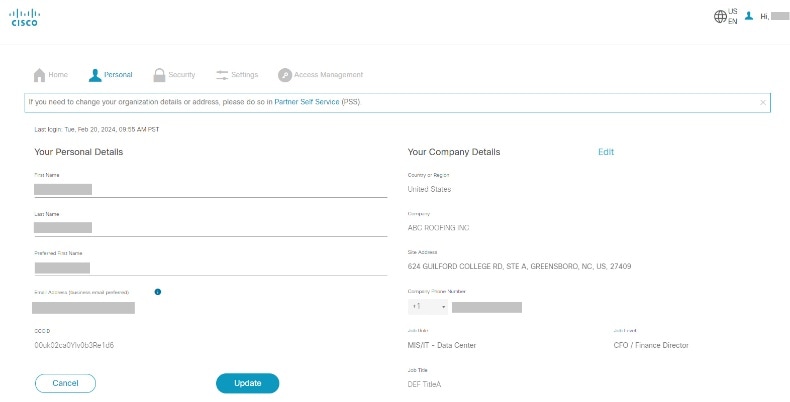Image resolution: width=790 pixels, height=402 pixels.
Task: Open the language globe selector
Action: [x=720, y=17]
